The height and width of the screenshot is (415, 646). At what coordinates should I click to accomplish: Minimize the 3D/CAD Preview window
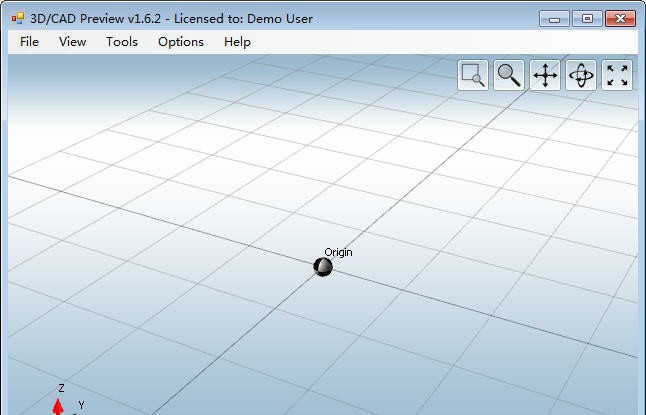coord(554,19)
